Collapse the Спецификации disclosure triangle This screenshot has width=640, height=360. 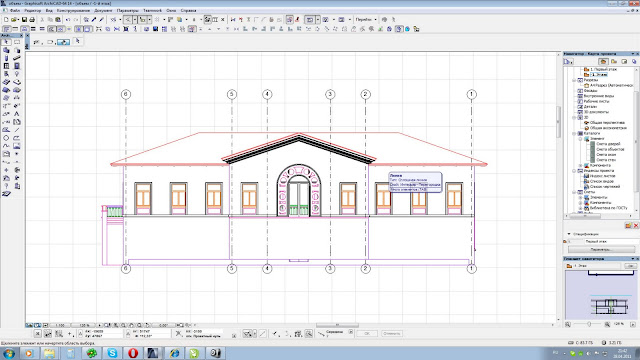tap(569, 234)
